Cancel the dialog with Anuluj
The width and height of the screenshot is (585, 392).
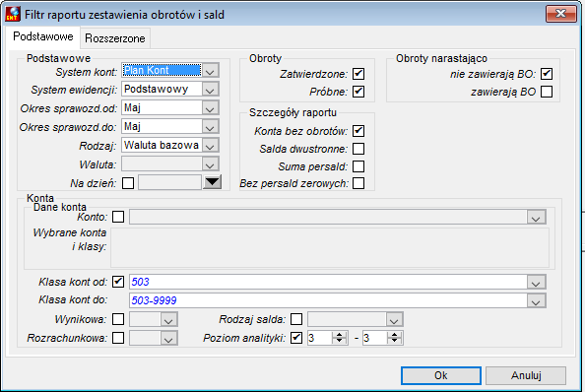coord(526,375)
